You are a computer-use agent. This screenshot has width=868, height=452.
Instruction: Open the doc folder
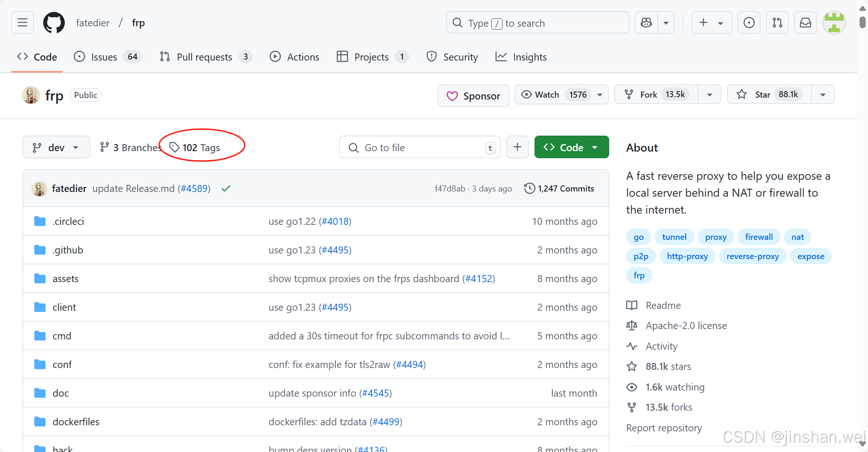pos(61,393)
